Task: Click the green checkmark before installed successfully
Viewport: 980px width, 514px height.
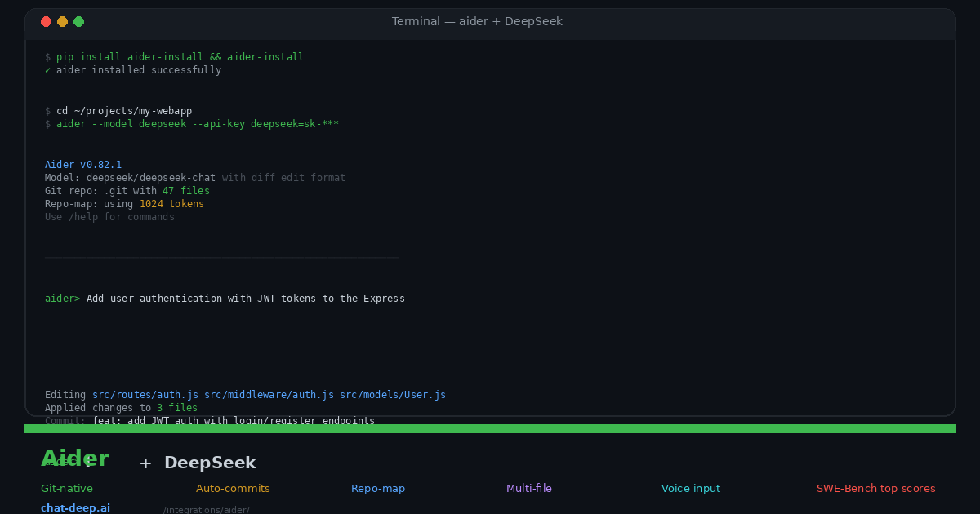Action: [47, 70]
